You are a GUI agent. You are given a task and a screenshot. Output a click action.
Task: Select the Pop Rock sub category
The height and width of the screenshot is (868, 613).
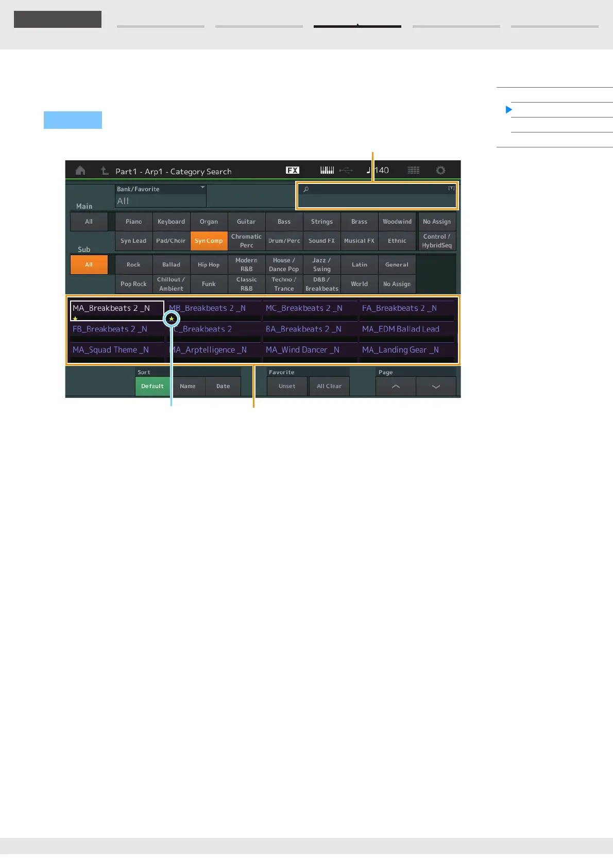point(134,284)
